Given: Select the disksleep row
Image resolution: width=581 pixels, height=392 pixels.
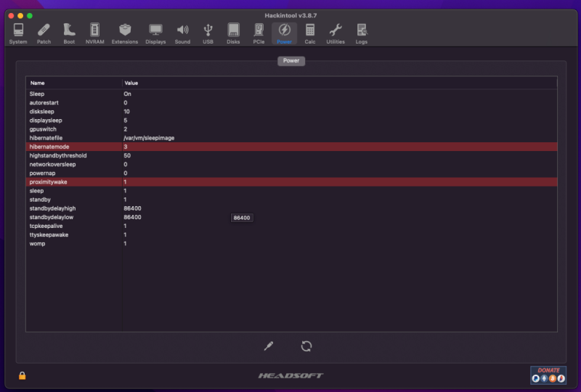Looking at the screenshot, I should tap(292, 112).
